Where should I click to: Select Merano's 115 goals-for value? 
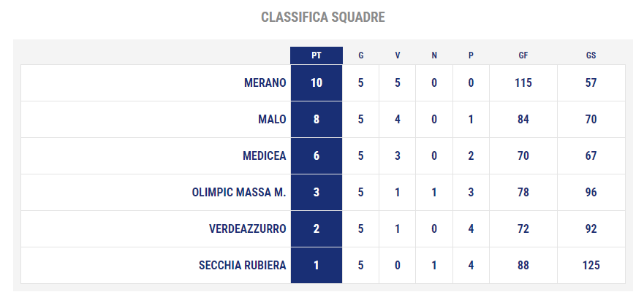click(523, 83)
